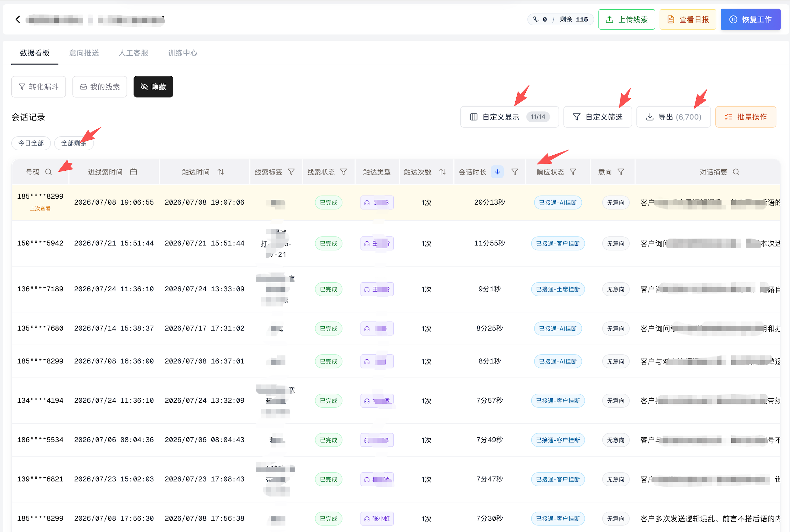Click number 186****5534 cell
This screenshot has height=532, width=790.
(x=40, y=440)
